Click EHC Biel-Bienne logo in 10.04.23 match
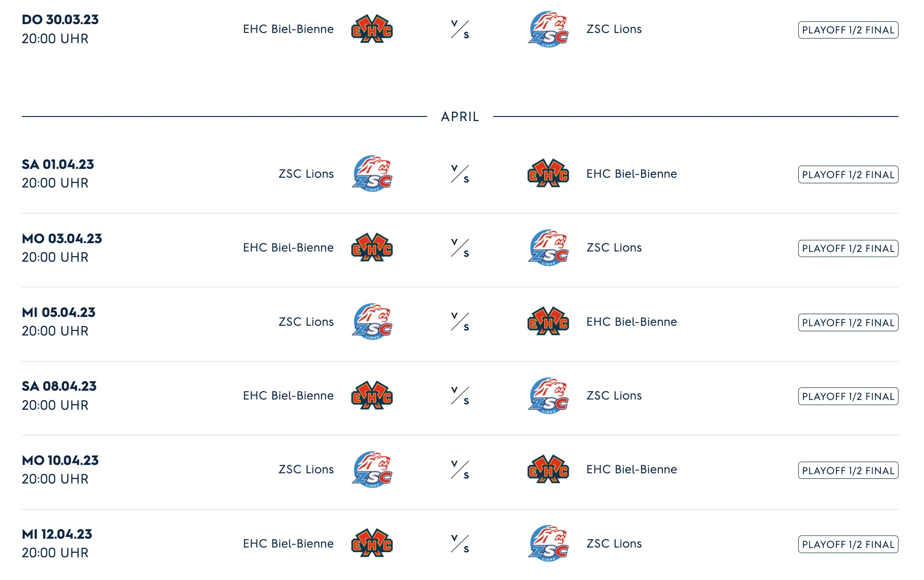 548,470
